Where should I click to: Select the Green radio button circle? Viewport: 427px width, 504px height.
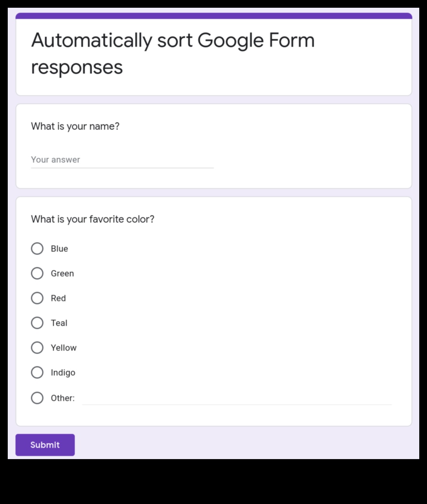(37, 273)
